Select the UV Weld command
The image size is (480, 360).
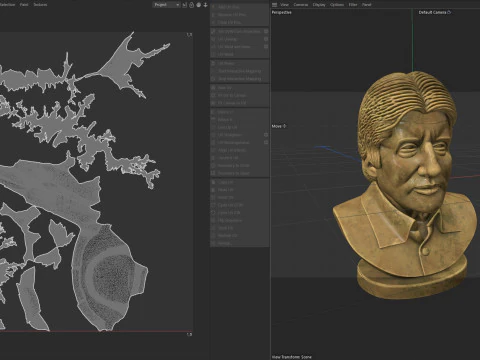(x=240, y=54)
